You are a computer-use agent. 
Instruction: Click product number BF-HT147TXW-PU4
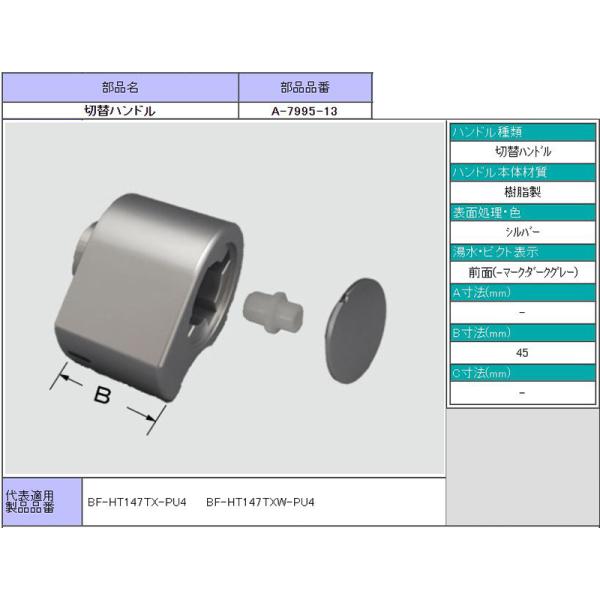(x=260, y=503)
